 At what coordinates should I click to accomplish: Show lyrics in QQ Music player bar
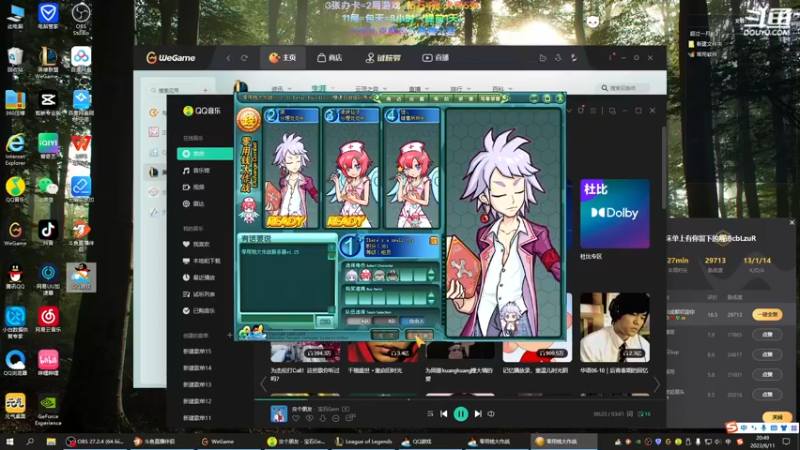point(630,414)
